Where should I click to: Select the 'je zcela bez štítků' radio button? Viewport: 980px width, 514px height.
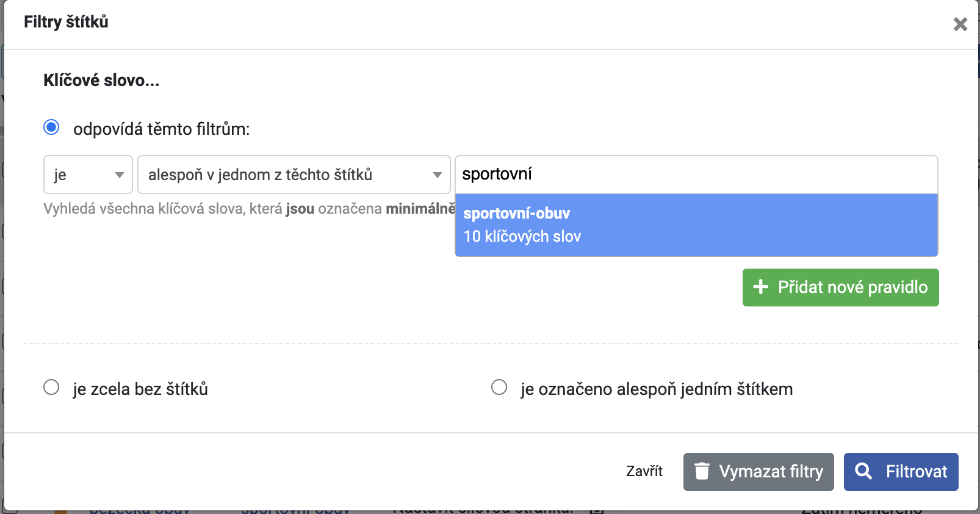click(51, 388)
